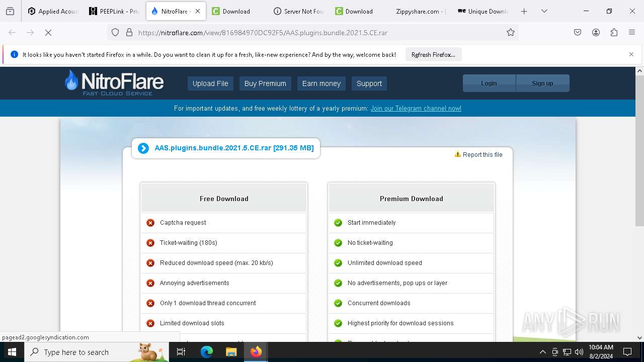Click the red X beside Annoying advertisements
This screenshot has width=644, height=362.
(x=150, y=283)
